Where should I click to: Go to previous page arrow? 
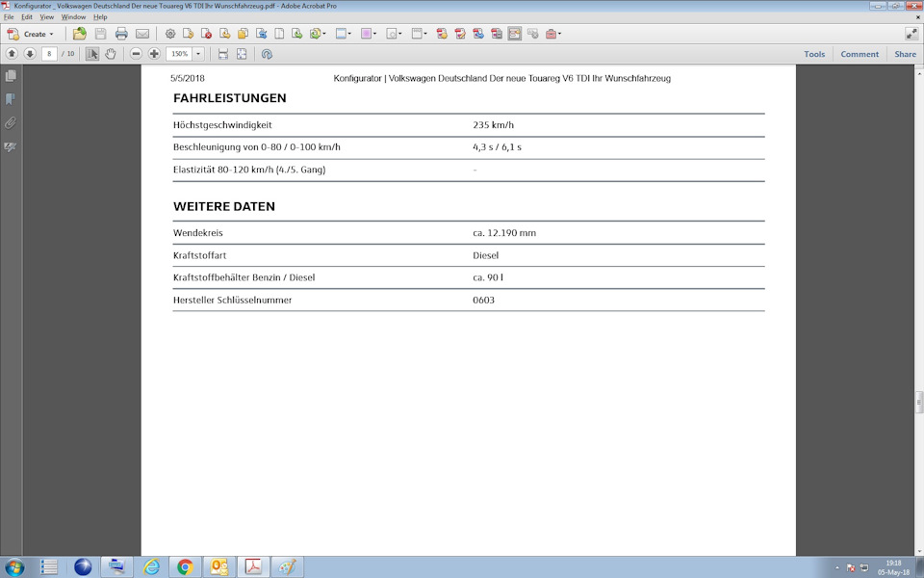12,54
